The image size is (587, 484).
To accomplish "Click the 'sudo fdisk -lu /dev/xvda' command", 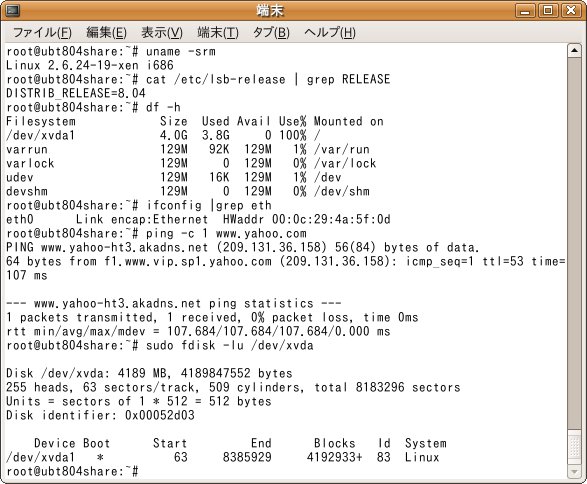I will [230, 346].
